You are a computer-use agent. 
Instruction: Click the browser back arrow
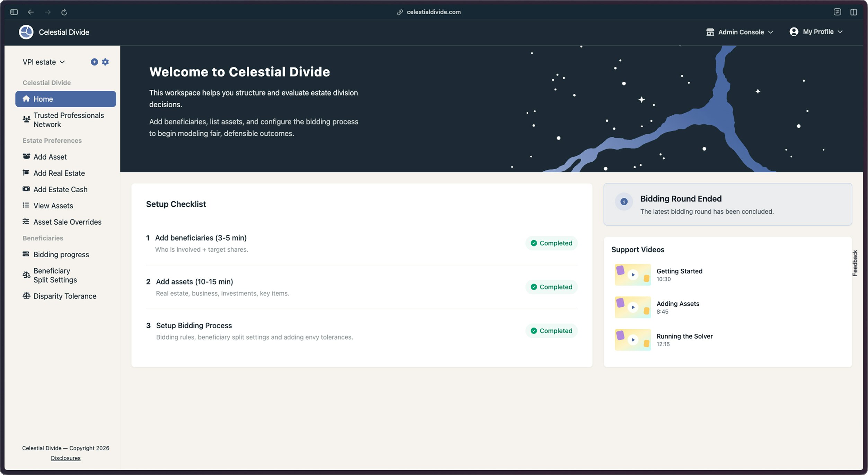[31, 12]
